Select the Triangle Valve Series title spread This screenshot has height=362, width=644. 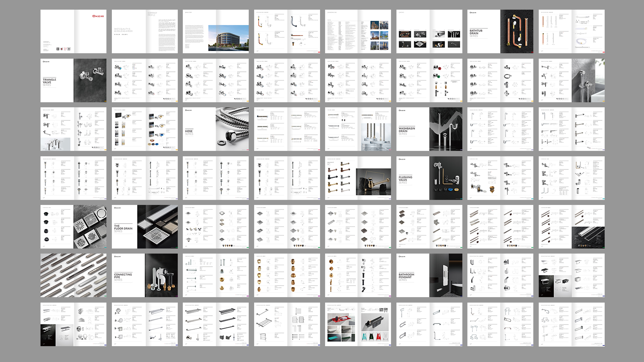pyautogui.click(x=73, y=80)
